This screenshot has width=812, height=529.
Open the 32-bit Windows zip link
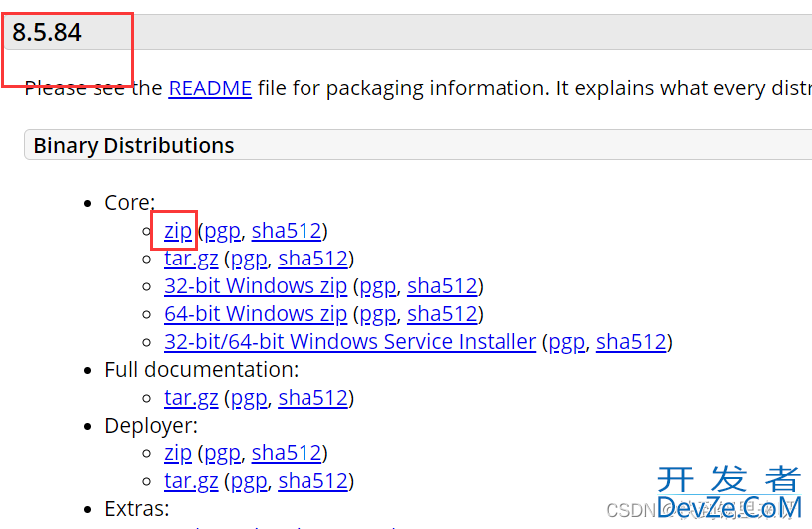tap(256, 286)
